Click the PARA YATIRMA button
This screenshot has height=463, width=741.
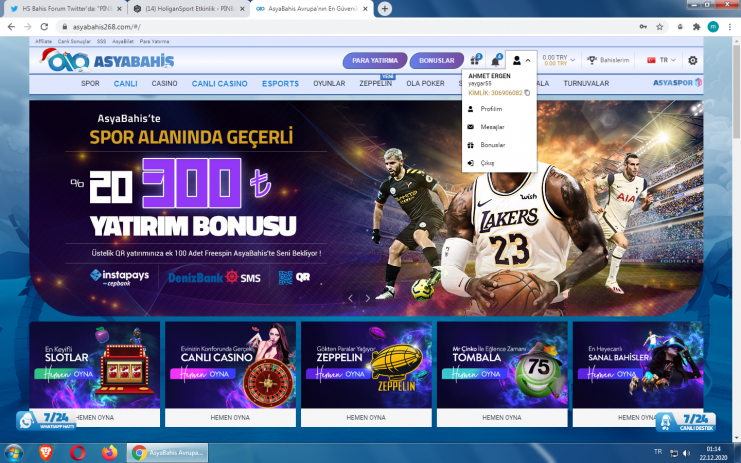tap(375, 60)
